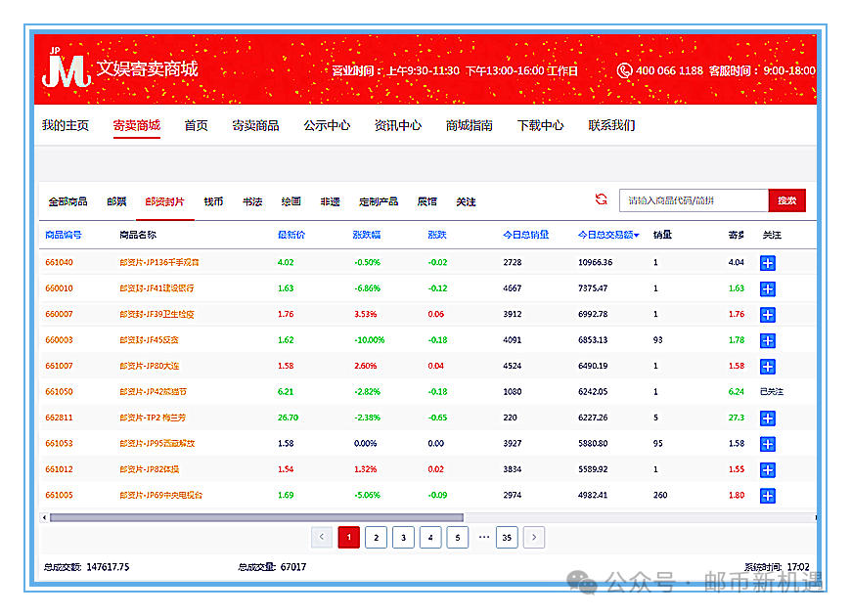
Task: Jump to page 35 in pagination
Action: tap(506, 537)
